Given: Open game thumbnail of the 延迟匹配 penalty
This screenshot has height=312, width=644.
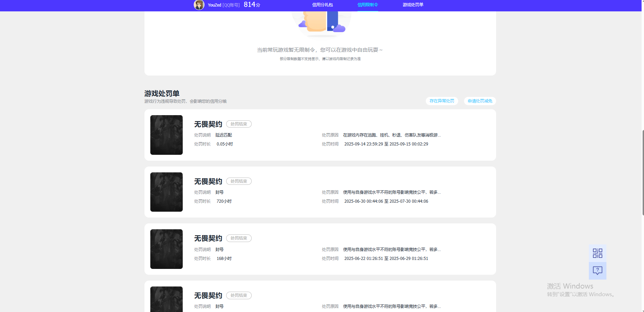Looking at the screenshot, I should point(167,135).
